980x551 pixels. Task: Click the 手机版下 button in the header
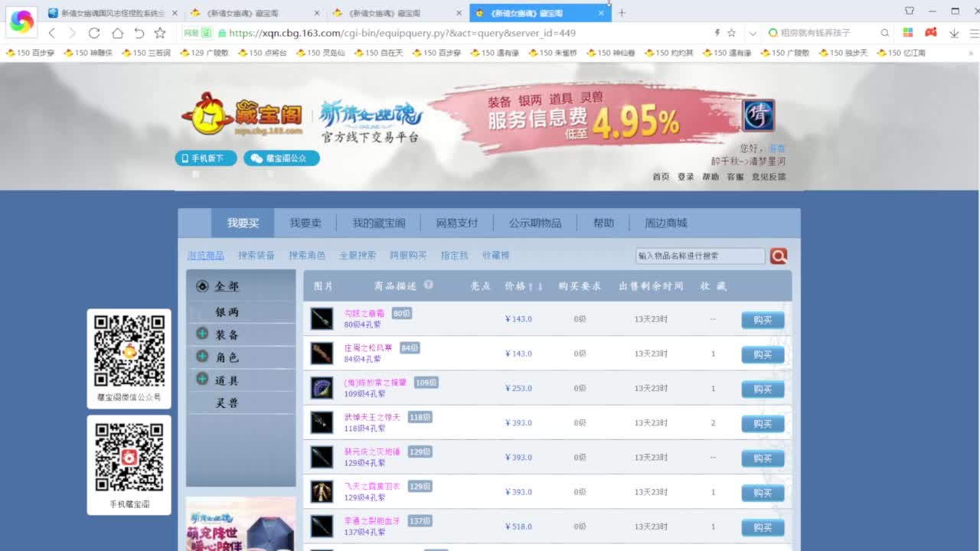206,158
